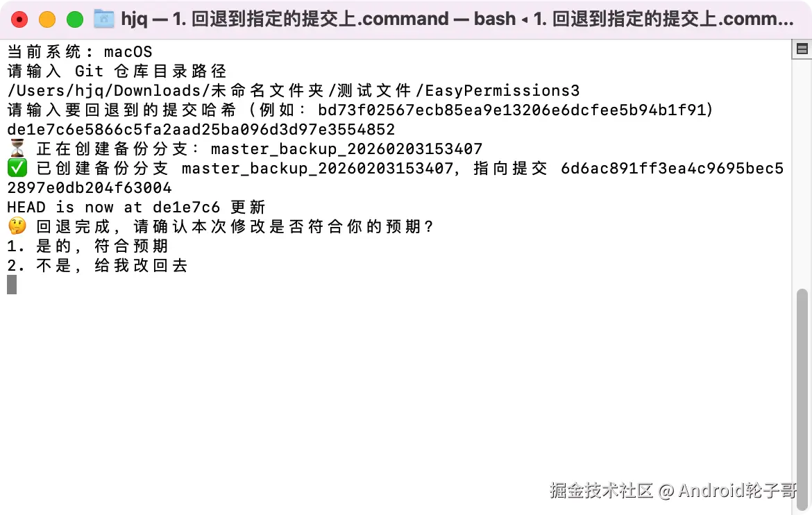Click the EasyPermissions3 repository path line
The width and height of the screenshot is (812, 515).
(x=293, y=91)
